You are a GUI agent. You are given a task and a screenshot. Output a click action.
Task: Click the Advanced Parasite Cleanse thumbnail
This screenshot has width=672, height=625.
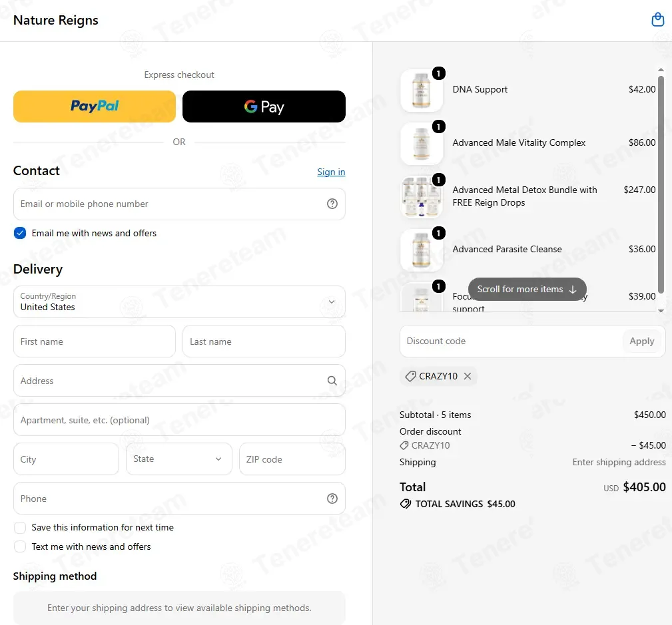[x=422, y=250]
